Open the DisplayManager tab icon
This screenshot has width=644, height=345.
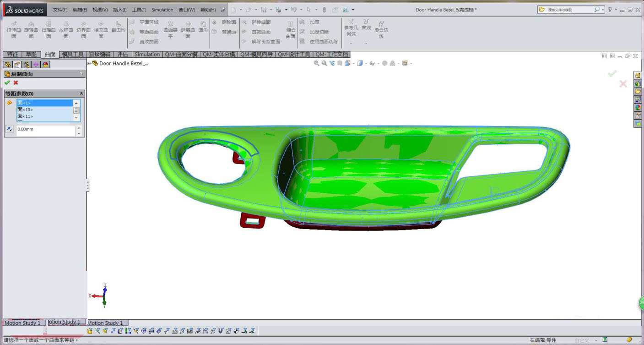[45, 65]
